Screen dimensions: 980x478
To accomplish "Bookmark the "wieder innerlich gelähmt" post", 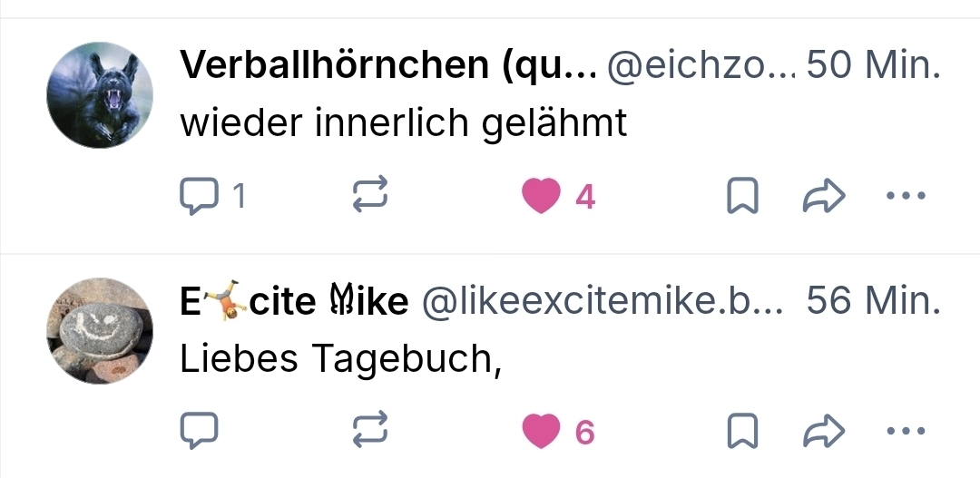I will 742,196.
